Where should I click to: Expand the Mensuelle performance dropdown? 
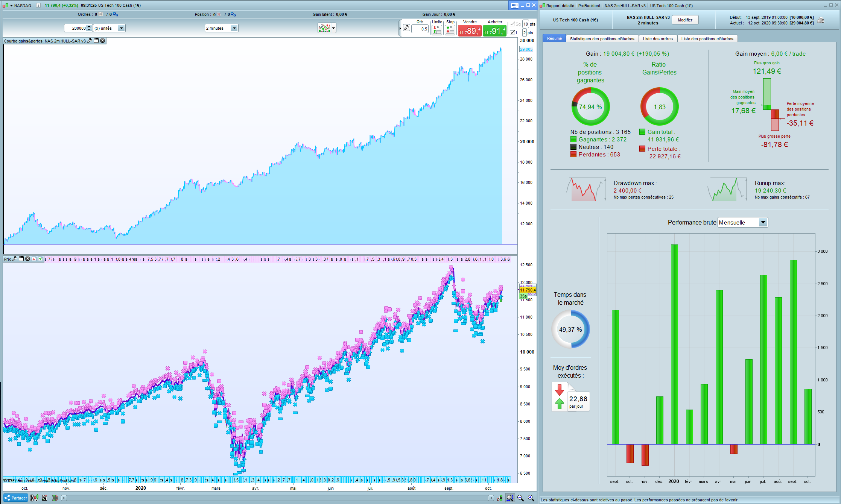763,222
